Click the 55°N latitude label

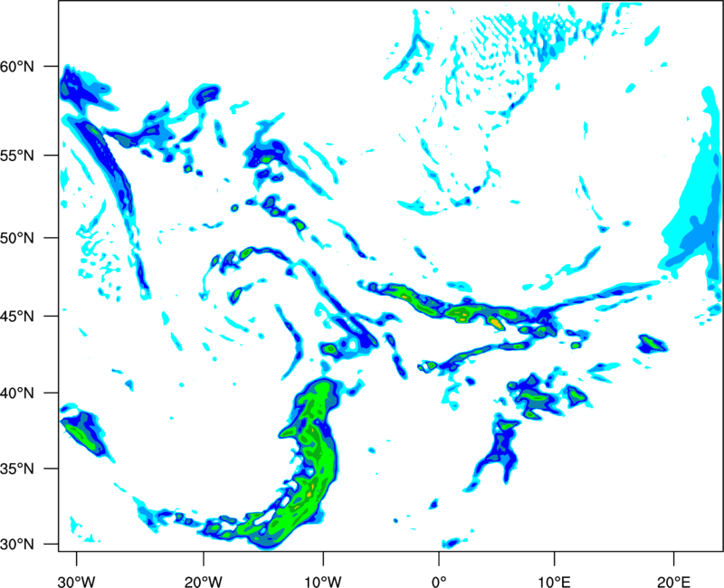(x=17, y=156)
